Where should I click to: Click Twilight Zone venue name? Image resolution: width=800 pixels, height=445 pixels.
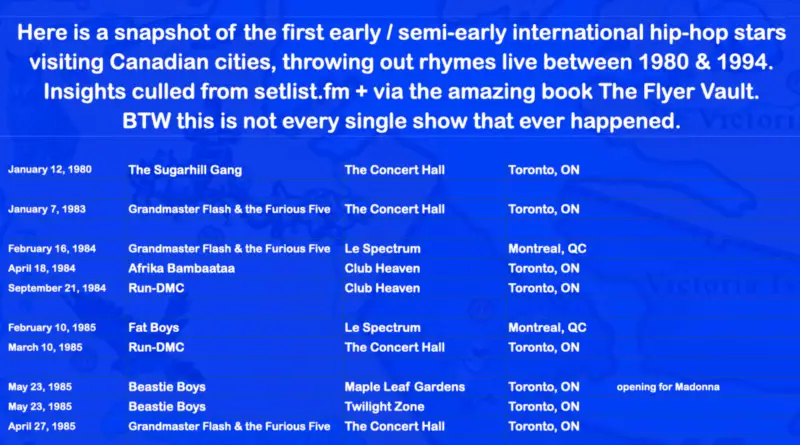[x=384, y=407]
